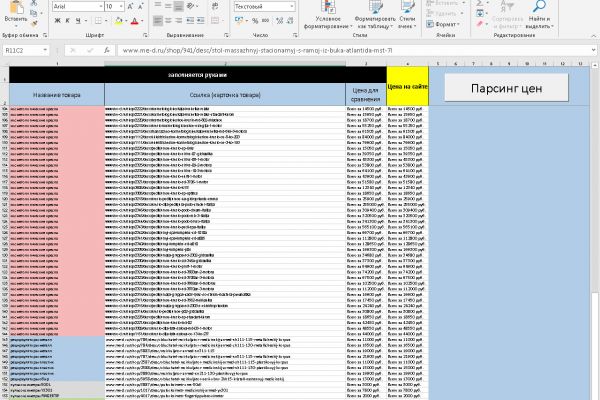Decrease indent in alignment group
This screenshot has width=600, height=400.
(x=190, y=21)
